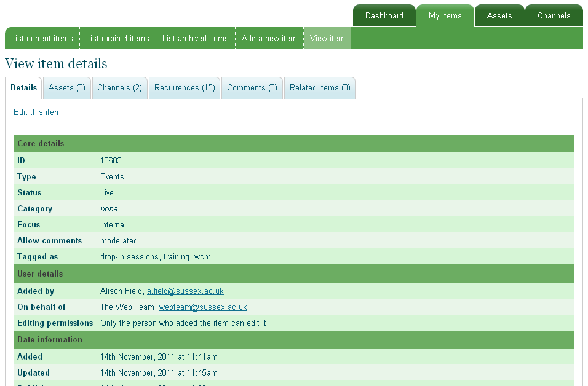The width and height of the screenshot is (588, 386).
Task: Open the top Assets tab
Action: 499,16
